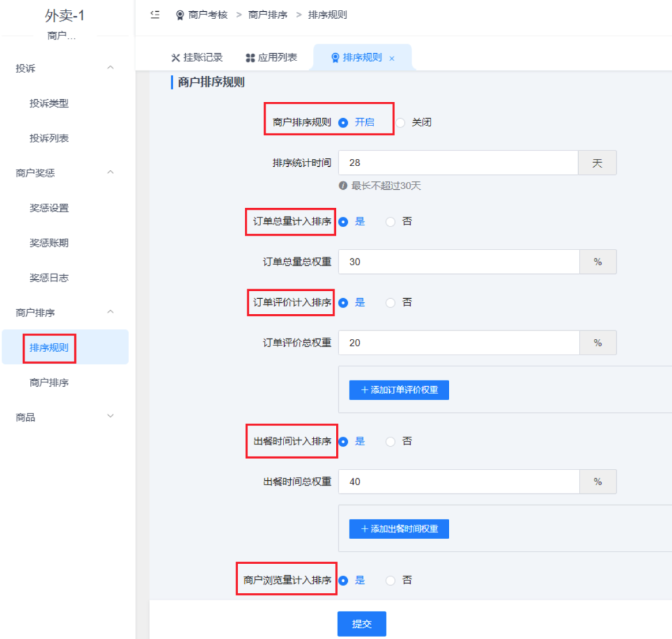Click the 应用列表 tab grid icon
The image size is (672, 639).
[x=250, y=58]
